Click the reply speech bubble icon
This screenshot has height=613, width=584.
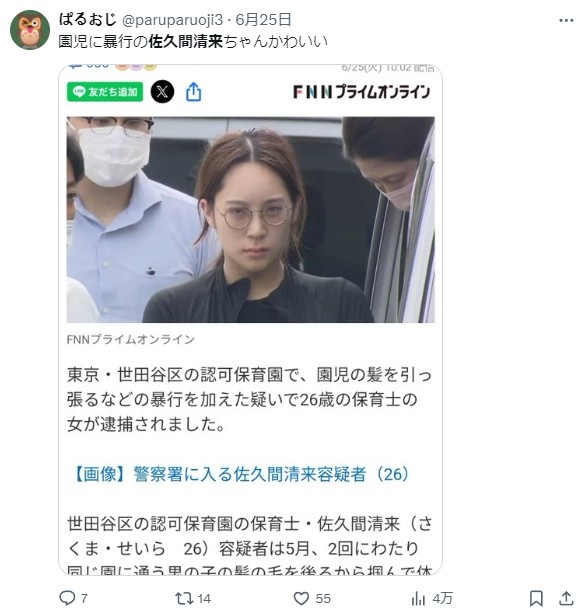[x=67, y=598]
